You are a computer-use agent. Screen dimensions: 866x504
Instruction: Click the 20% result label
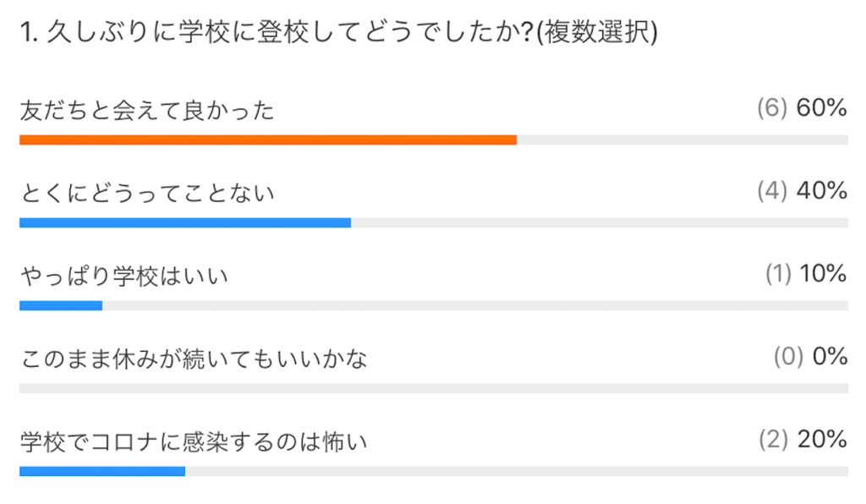pos(822,440)
